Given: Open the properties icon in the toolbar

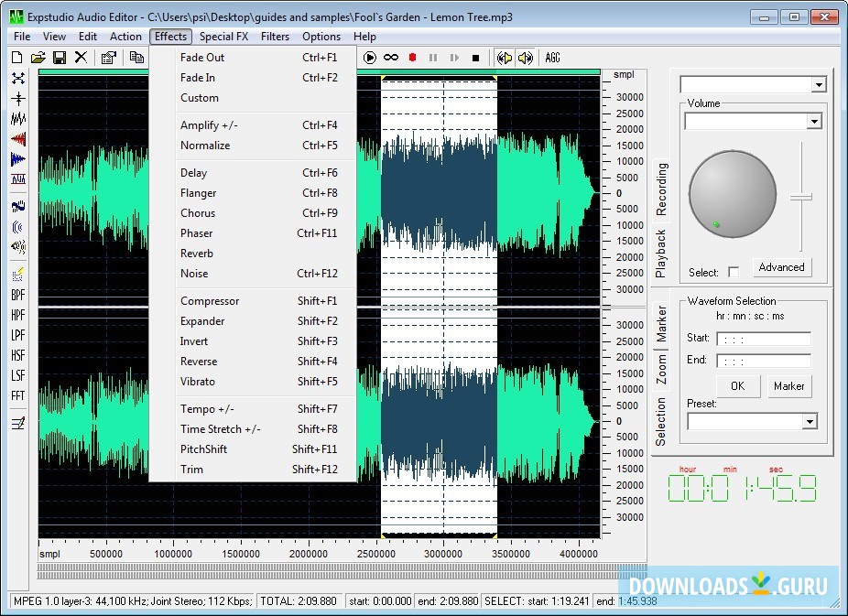Looking at the screenshot, I should [109, 58].
